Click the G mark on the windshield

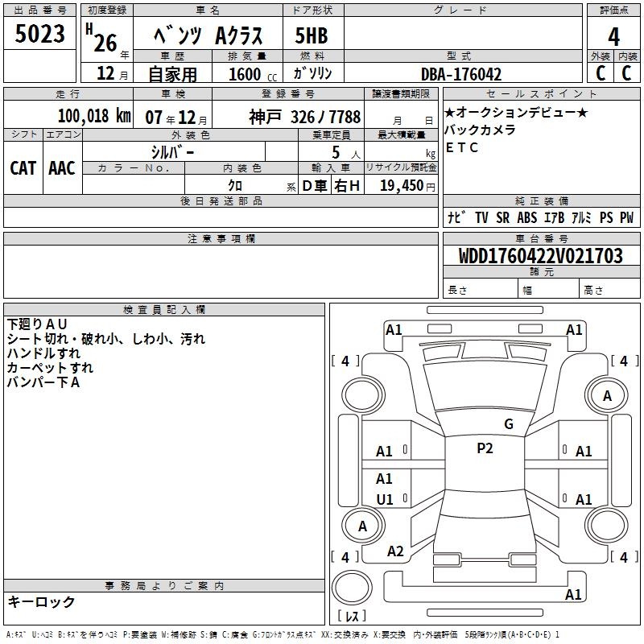[x=508, y=424]
